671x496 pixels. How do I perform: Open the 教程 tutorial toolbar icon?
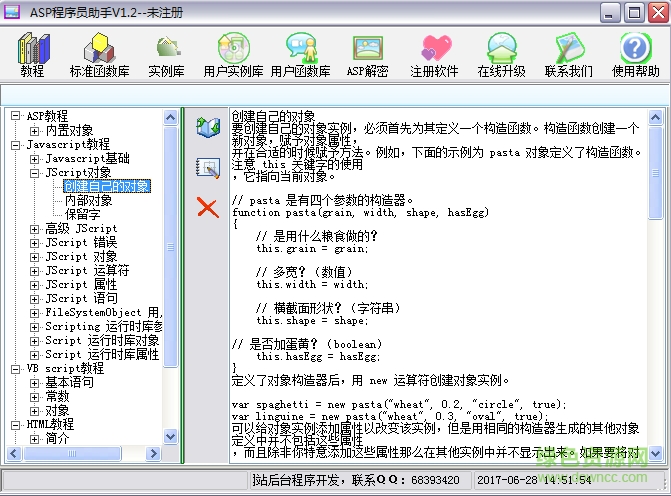pos(32,55)
